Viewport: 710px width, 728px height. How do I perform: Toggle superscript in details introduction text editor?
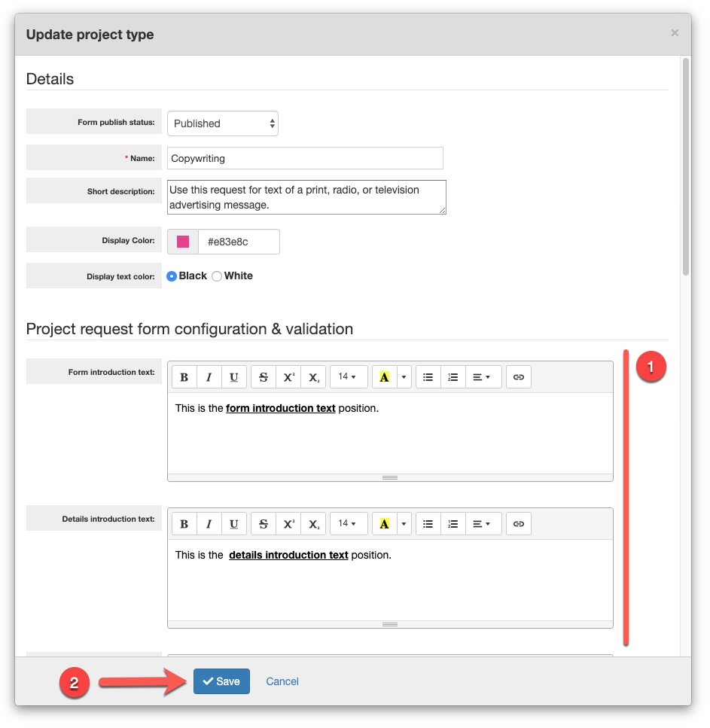[x=288, y=523]
